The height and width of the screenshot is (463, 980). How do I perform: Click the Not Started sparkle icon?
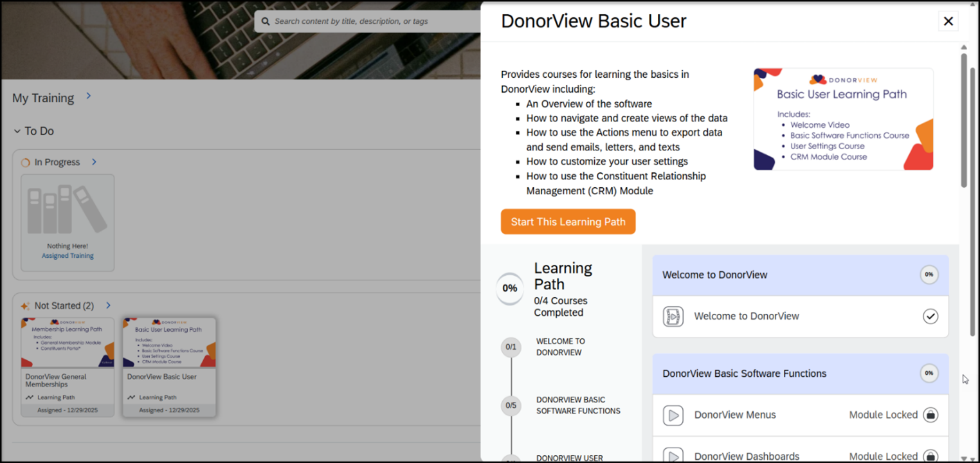pos(25,306)
